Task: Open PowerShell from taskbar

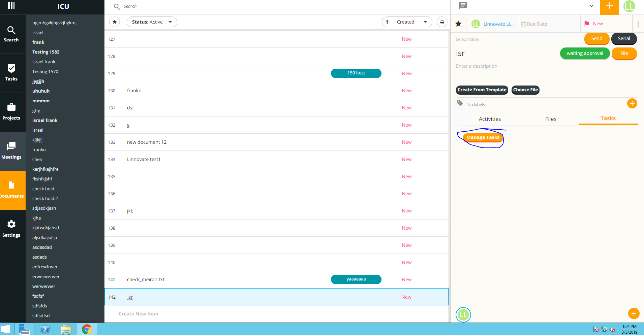Action: coord(45,329)
